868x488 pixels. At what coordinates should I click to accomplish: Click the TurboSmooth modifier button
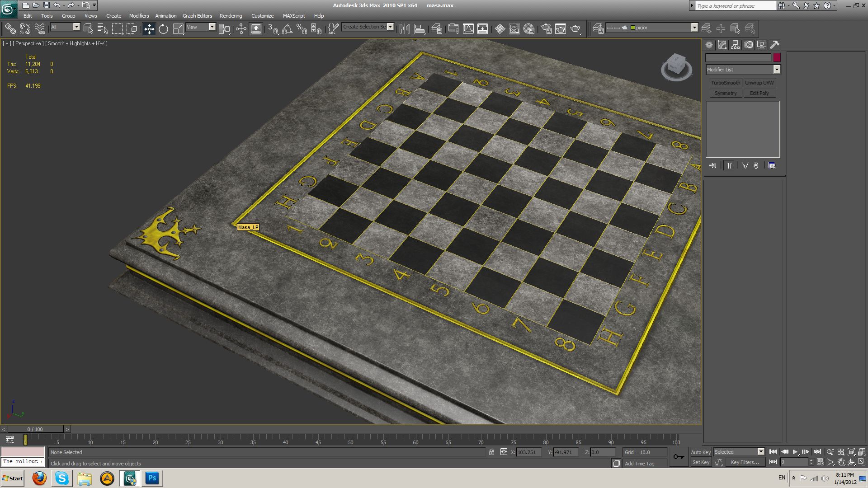[725, 83]
